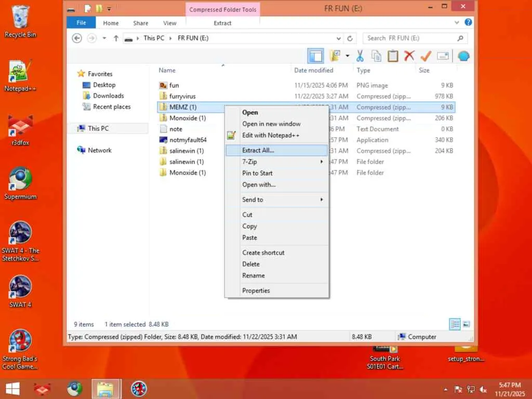This screenshot has width=532, height=399.
Task: Switch to large thumbnails view icon
Action: point(467,324)
